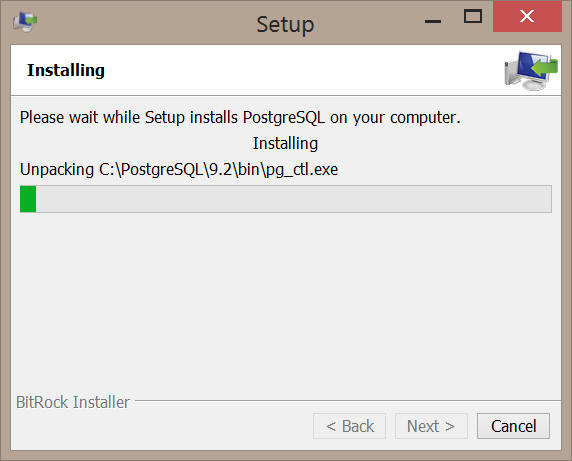572x461 pixels.
Task: Maximize the Setup window
Action: (473, 17)
